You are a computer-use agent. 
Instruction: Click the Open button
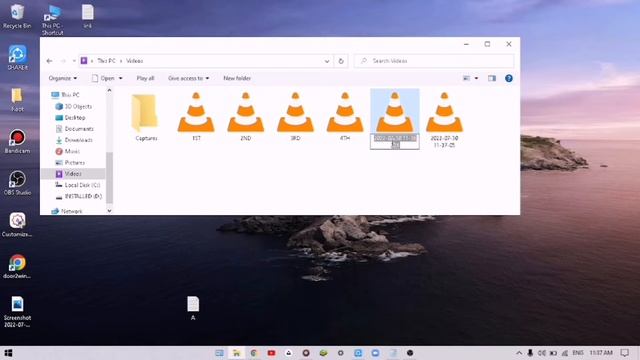pyautogui.click(x=104, y=78)
